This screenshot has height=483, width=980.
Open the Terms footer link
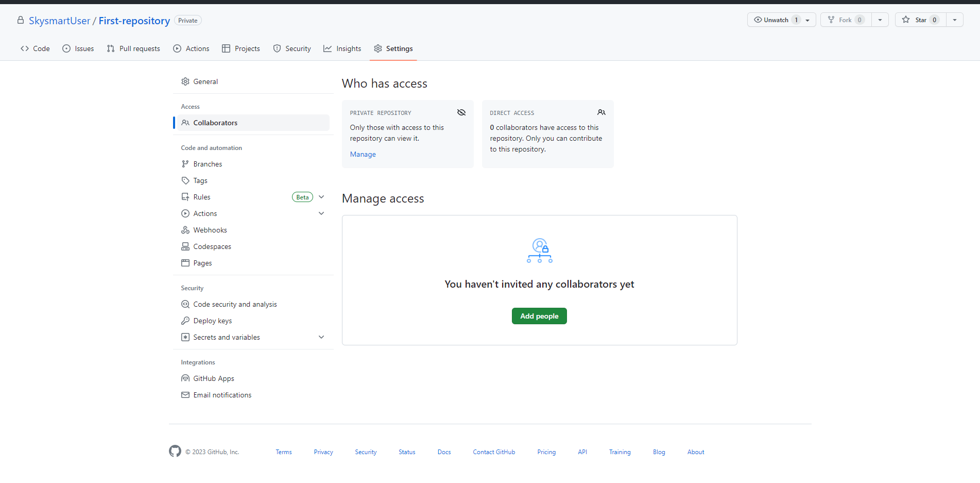coord(284,452)
